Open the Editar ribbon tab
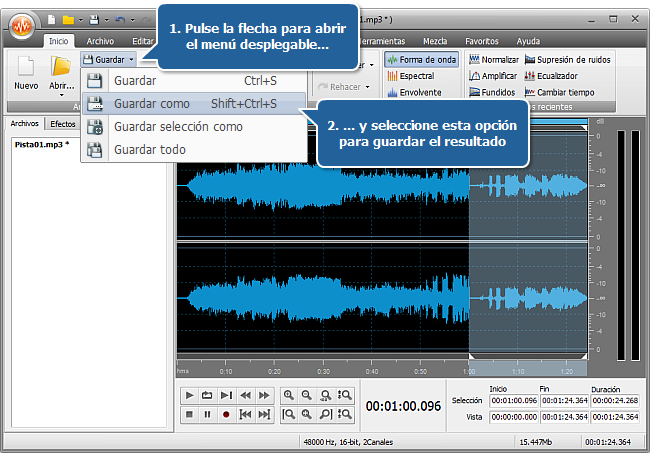Viewport: 650px width, 453px height. [143, 41]
